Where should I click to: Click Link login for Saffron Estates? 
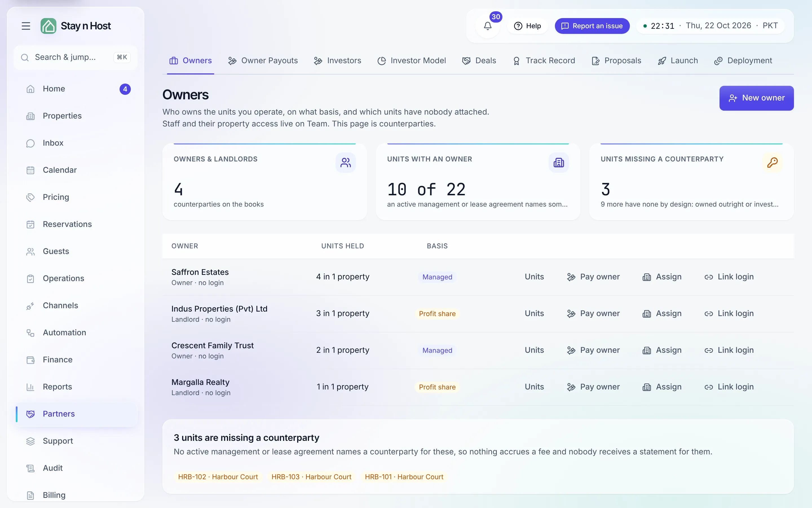729,277
